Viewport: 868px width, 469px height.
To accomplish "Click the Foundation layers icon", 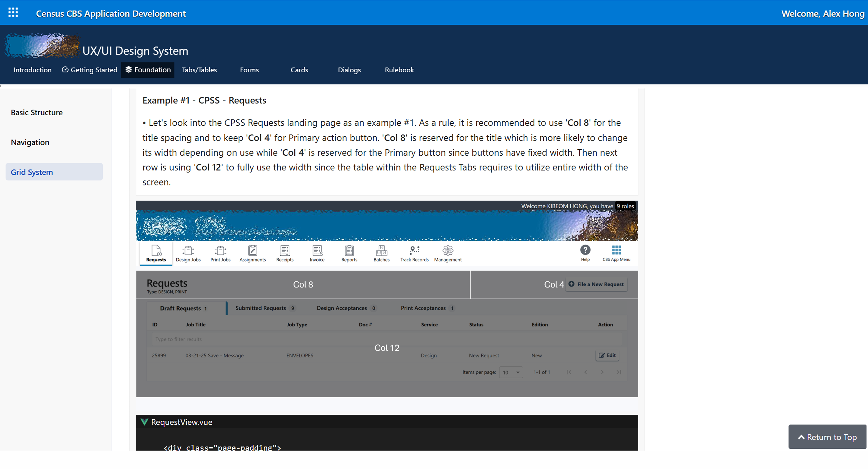I will 128,69.
